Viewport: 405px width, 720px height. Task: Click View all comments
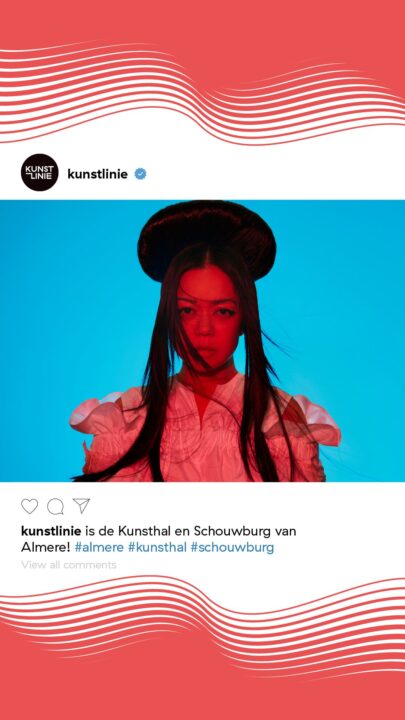click(68, 564)
